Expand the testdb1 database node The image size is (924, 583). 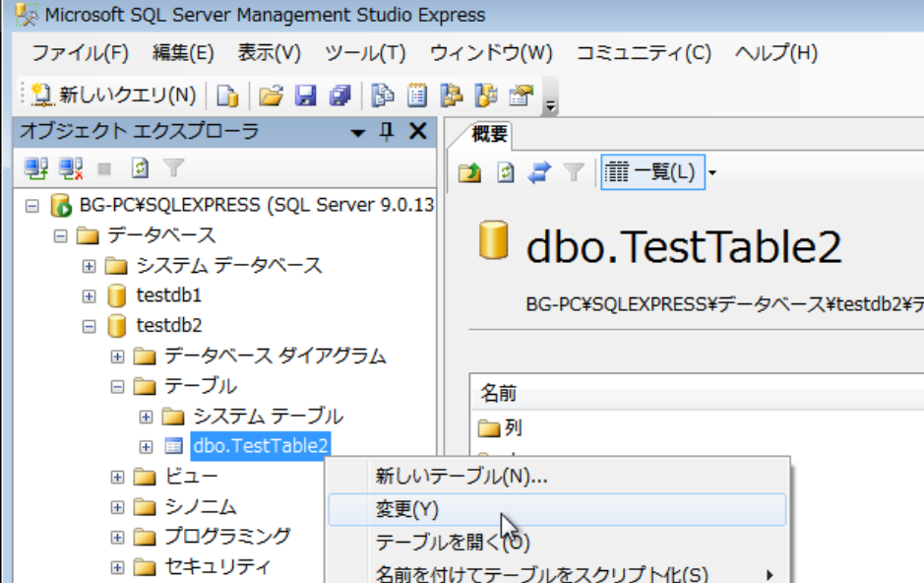coord(89,295)
